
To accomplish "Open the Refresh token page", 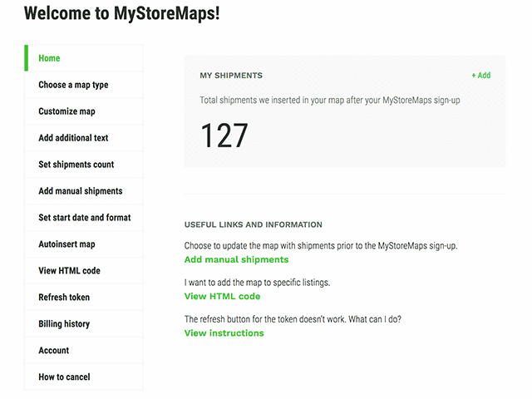I will pyautogui.click(x=64, y=298).
